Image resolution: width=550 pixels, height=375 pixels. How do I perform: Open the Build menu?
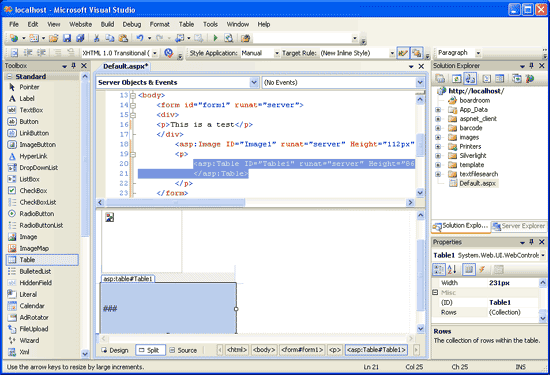click(107, 24)
